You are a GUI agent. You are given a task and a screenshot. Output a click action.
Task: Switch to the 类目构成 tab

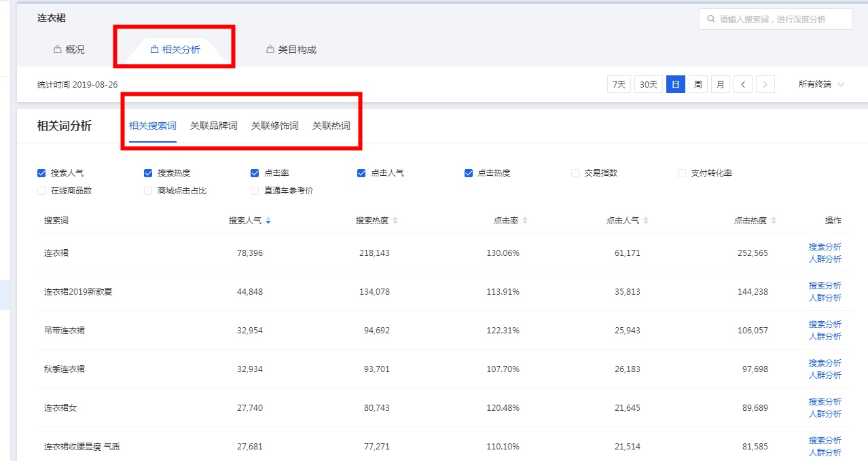291,50
